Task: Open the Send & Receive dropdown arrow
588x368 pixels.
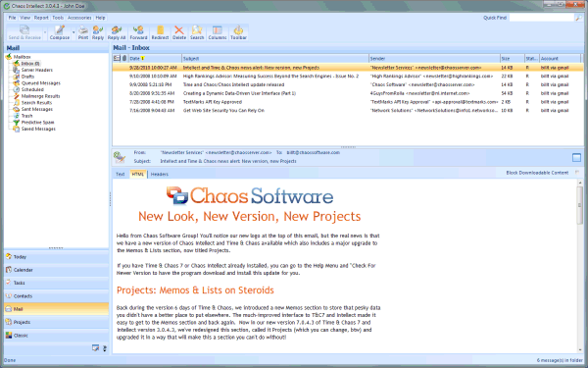Action: (45, 32)
